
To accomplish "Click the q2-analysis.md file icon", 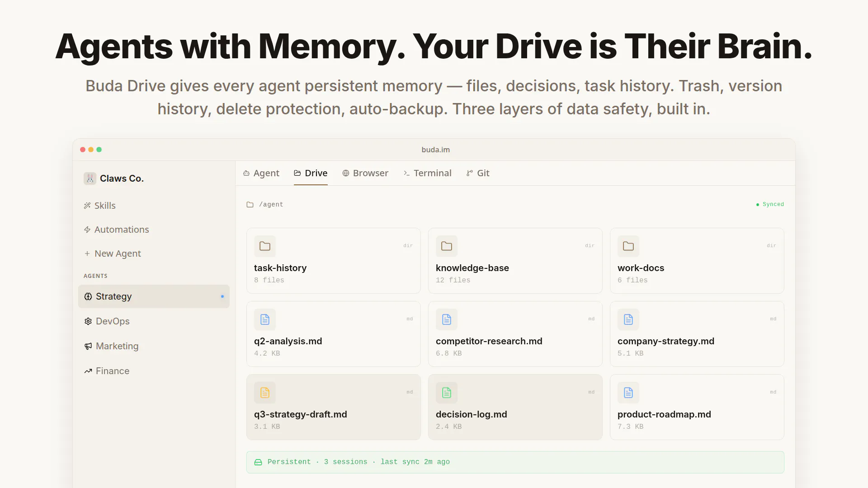I will coord(265,319).
